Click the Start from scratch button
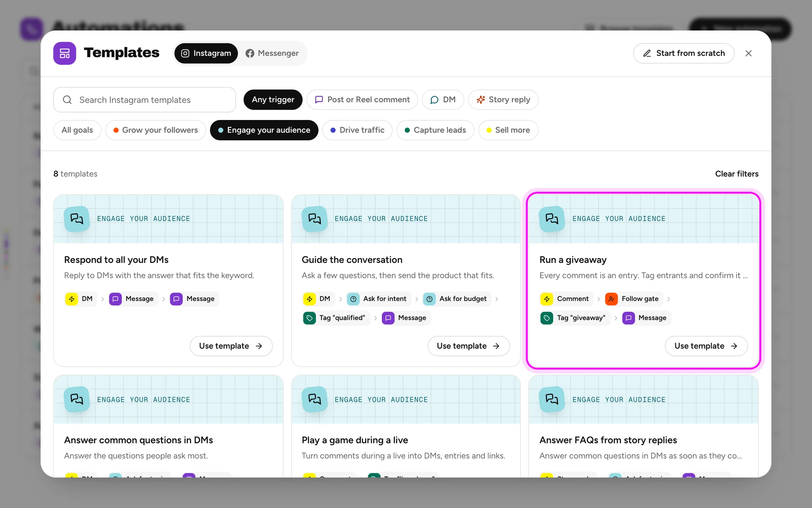This screenshot has width=812, height=508. point(684,53)
